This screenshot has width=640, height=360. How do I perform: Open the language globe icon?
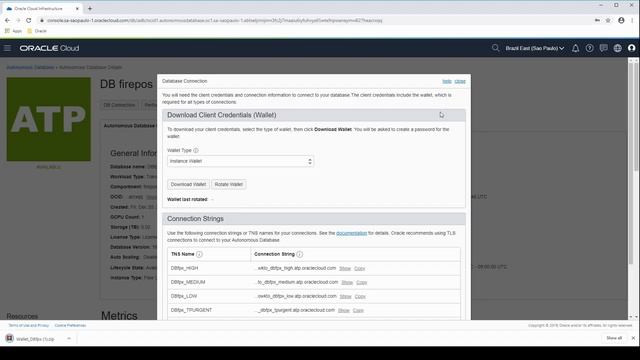618,48
